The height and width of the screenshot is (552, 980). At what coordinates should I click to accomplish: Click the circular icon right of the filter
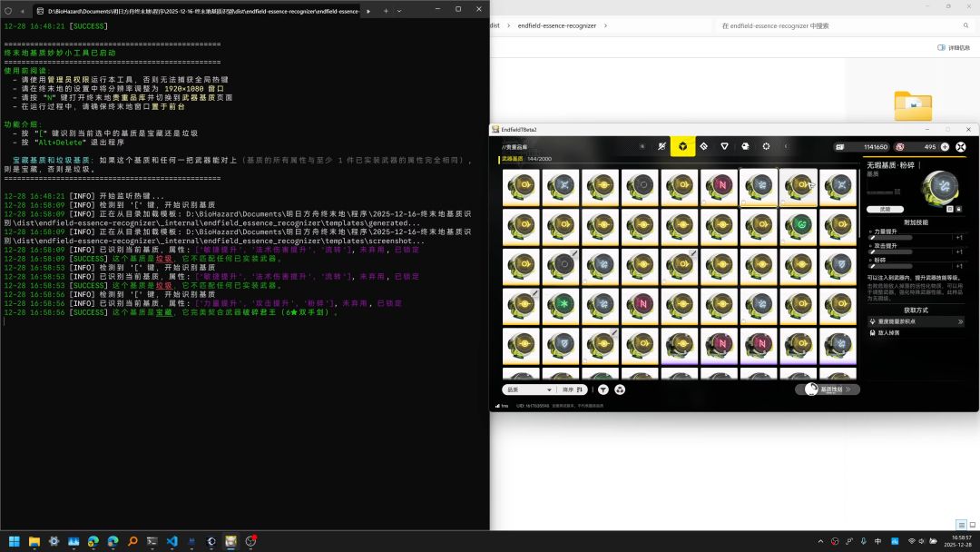point(620,389)
